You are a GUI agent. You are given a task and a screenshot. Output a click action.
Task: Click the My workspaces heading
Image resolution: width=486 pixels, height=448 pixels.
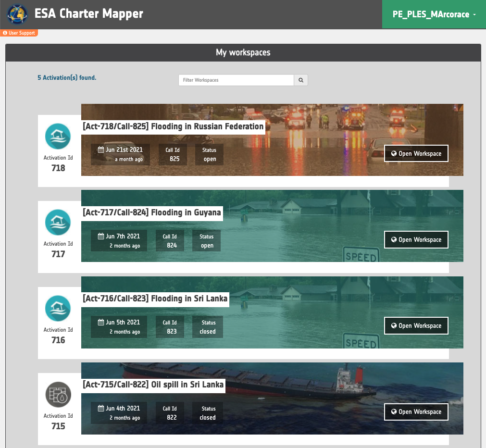(x=243, y=52)
